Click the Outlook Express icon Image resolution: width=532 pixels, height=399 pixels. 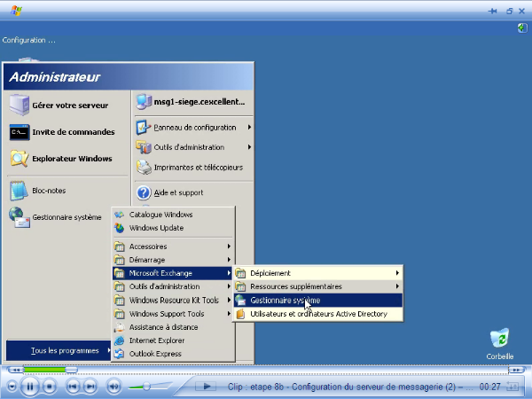coord(119,354)
